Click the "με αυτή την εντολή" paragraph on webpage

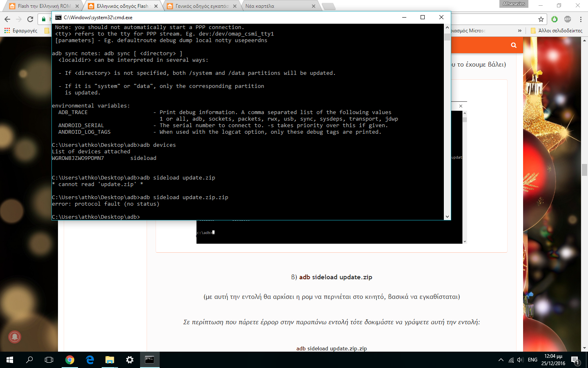tap(332, 297)
